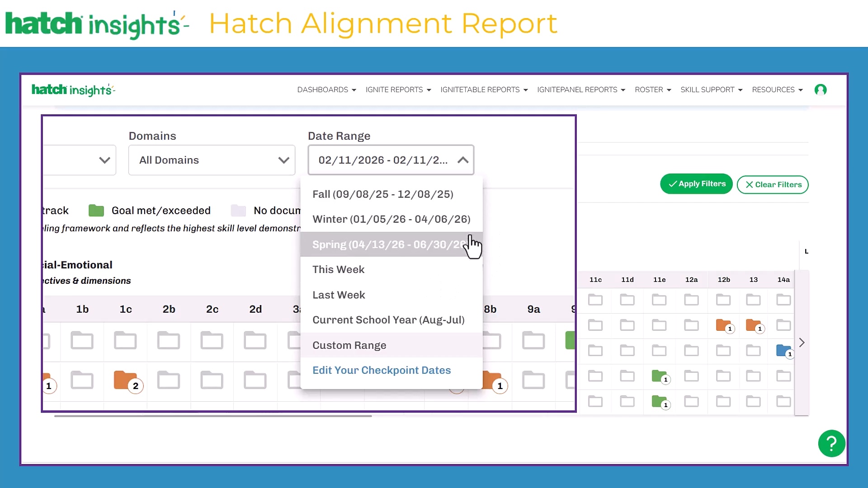
Task: Select Spring (04/13/26 - 06/30/26) date range
Action: click(x=392, y=244)
